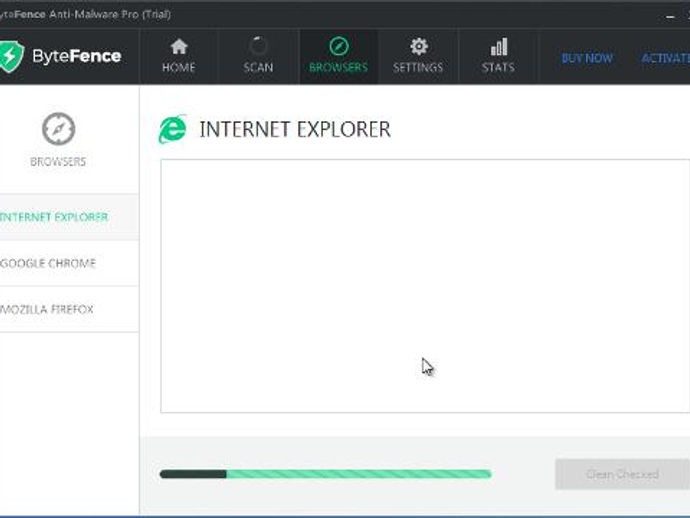Click the BROWSERS label under sidebar compass
The width and height of the screenshot is (690, 518).
point(58,162)
